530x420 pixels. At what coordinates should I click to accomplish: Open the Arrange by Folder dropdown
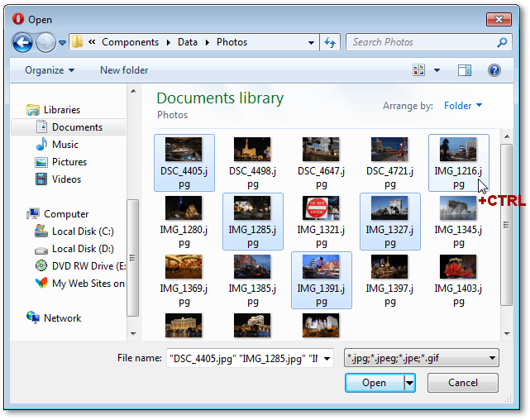(463, 106)
